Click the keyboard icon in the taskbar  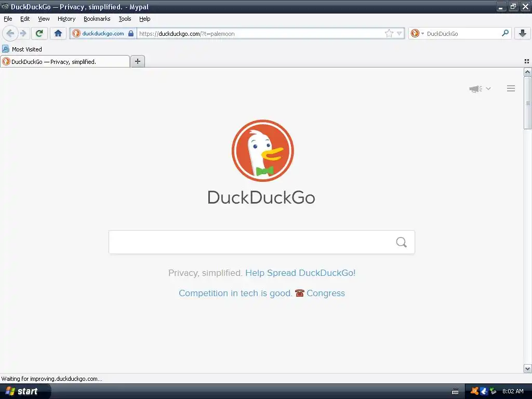[x=455, y=392]
